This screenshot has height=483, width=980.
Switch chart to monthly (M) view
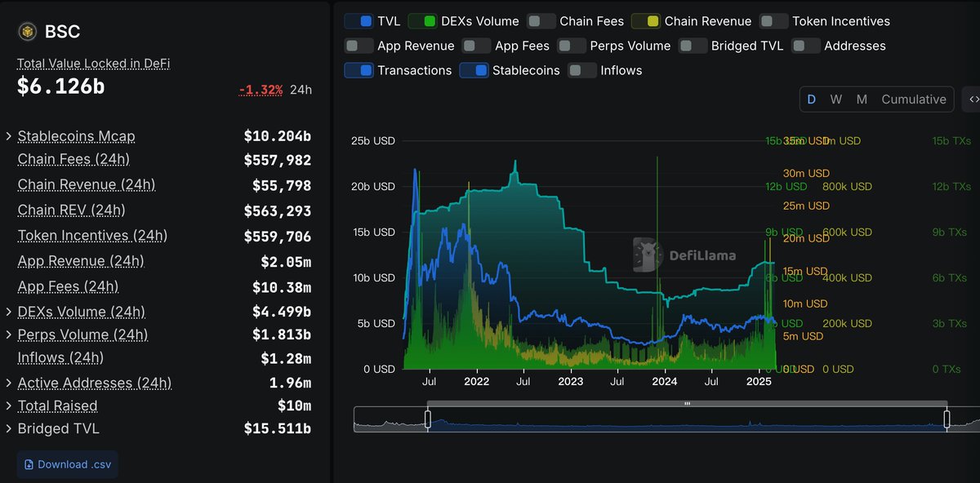tap(862, 100)
